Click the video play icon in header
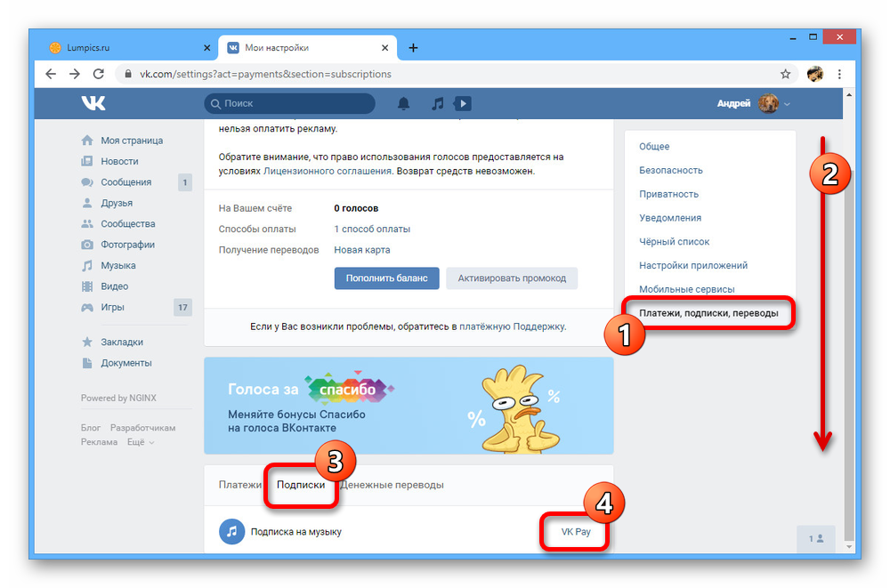This screenshot has height=588, width=890. tap(463, 103)
